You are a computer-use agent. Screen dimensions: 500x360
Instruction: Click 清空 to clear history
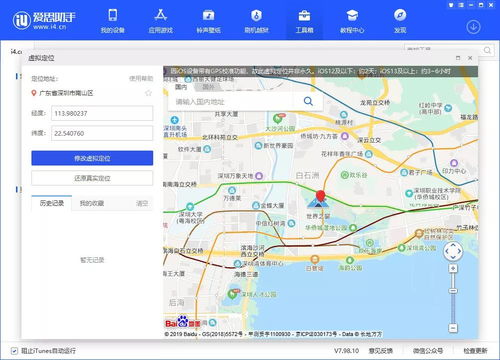click(142, 203)
